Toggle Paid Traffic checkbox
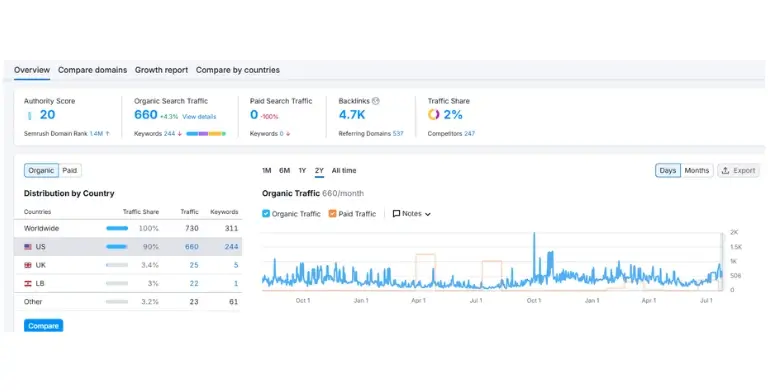This screenshot has width=768, height=392. point(333,214)
